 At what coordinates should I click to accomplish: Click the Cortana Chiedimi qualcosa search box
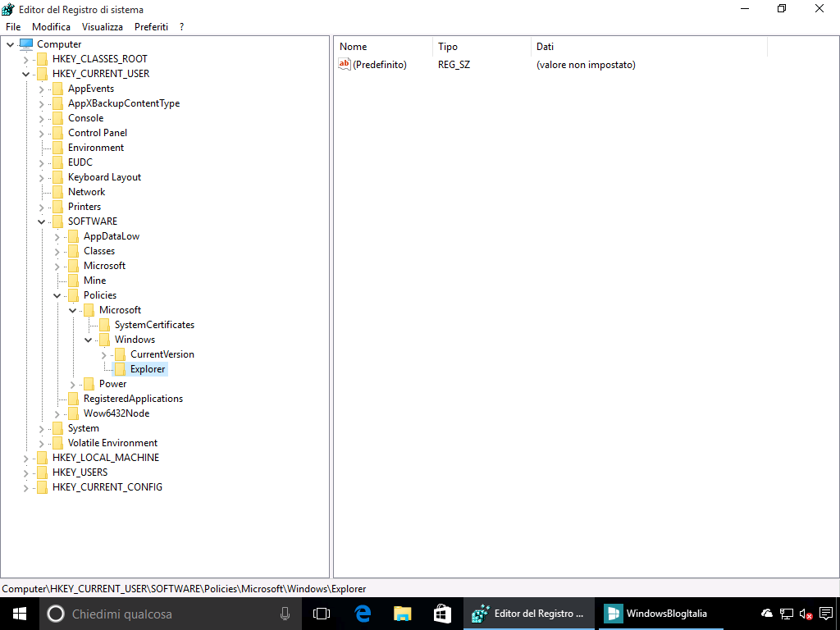[x=171, y=614]
